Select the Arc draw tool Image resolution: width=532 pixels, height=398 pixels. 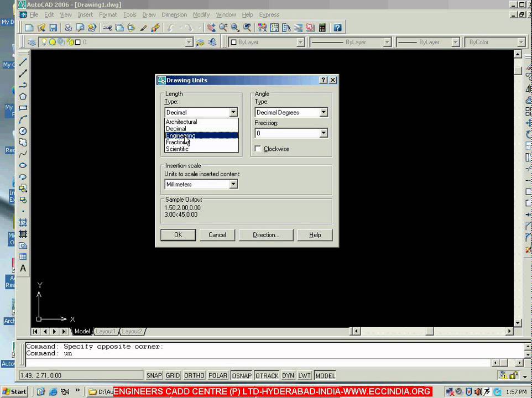(23, 119)
